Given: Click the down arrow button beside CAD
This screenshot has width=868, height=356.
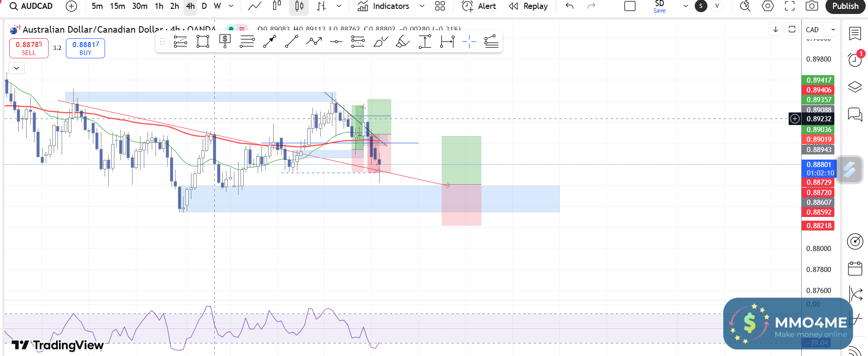Looking at the screenshot, I should pos(776,29).
